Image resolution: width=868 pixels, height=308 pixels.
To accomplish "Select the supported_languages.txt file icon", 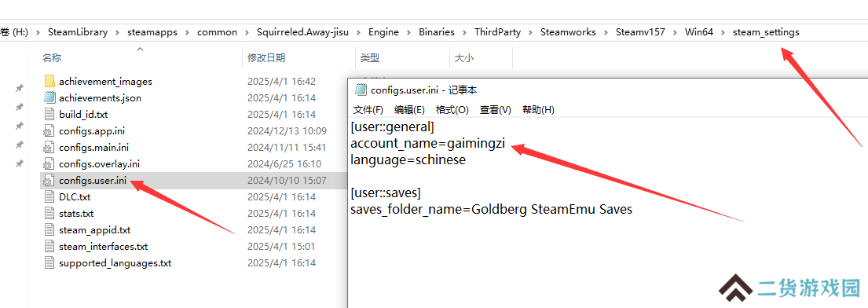I will 49,262.
